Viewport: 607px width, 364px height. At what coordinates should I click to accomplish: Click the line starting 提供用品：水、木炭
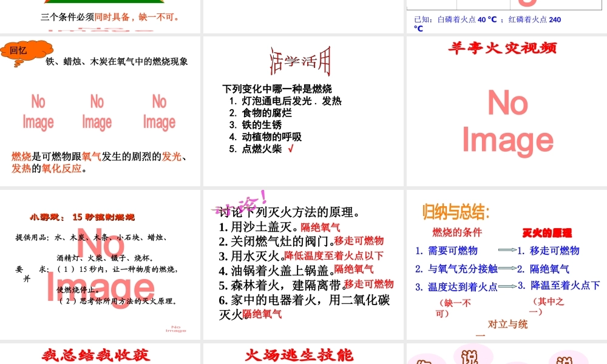coord(91,237)
